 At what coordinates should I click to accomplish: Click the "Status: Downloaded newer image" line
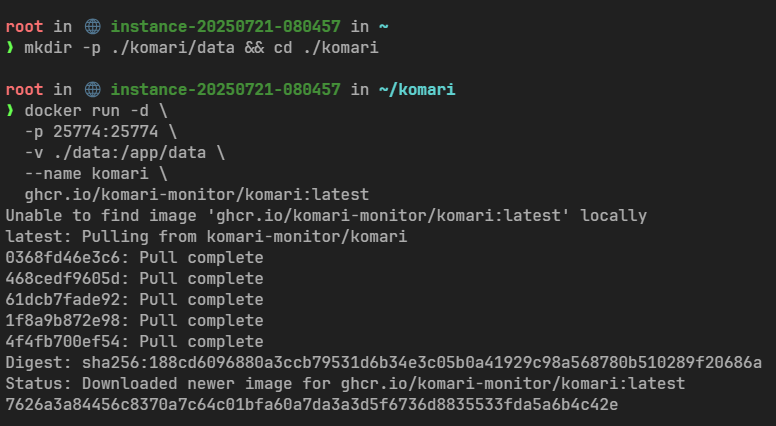(345, 384)
